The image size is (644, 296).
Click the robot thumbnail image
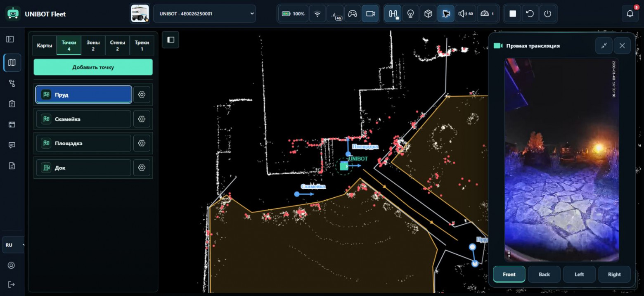pos(140,13)
